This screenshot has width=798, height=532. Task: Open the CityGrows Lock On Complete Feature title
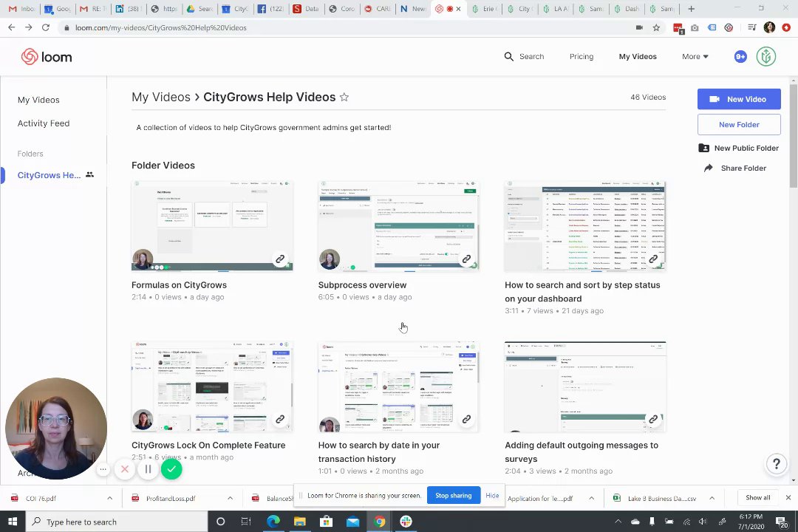click(x=208, y=446)
